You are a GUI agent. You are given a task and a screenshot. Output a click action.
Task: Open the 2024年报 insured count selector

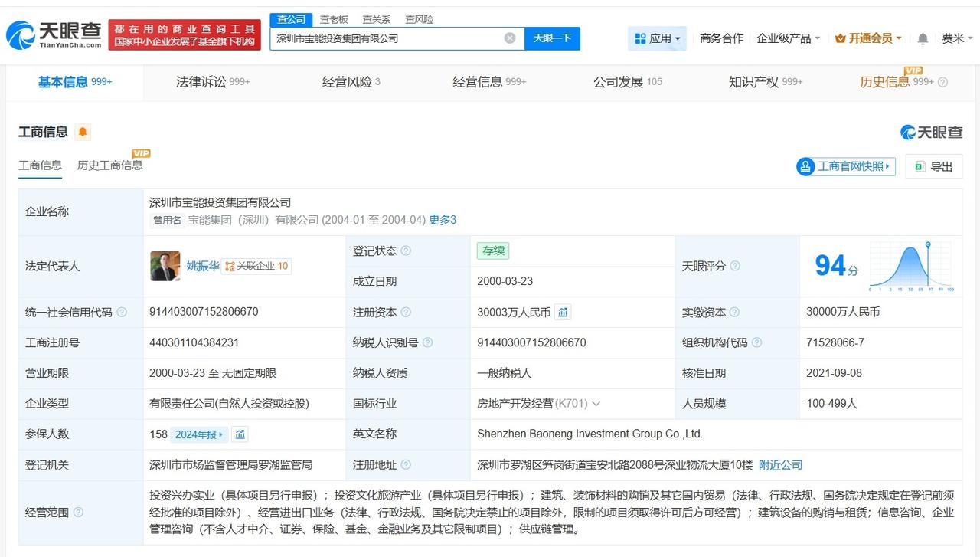(x=199, y=434)
